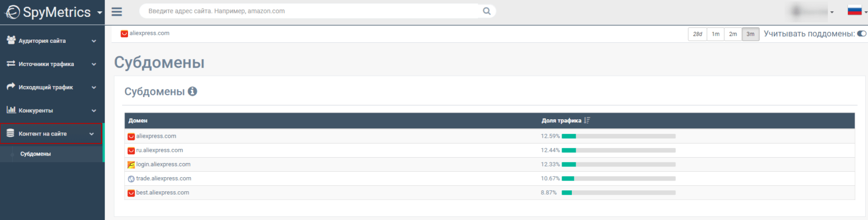Screen dimensions: 868x220
Task: Select Субдомены submenu item
Action: point(36,154)
